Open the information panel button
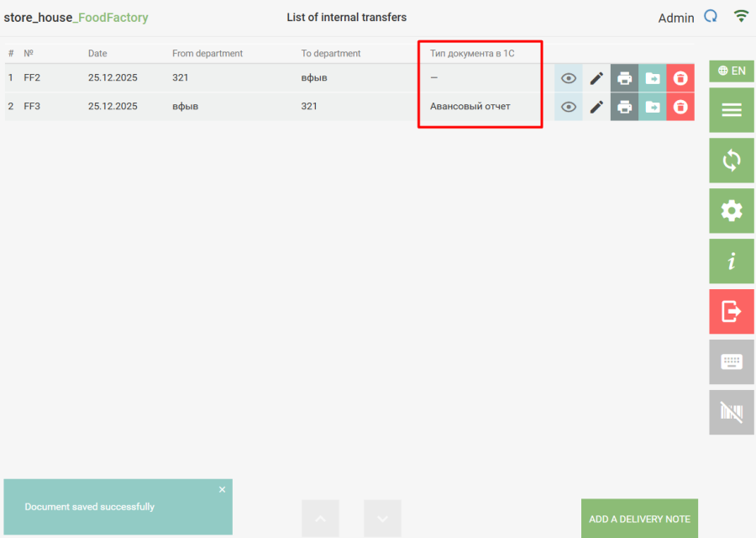 coord(732,261)
